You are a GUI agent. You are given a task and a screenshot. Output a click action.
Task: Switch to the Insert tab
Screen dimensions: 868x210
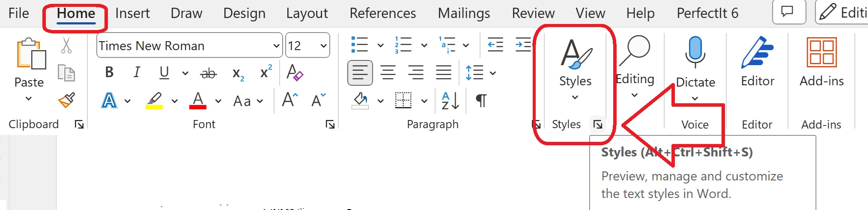[x=132, y=13]
